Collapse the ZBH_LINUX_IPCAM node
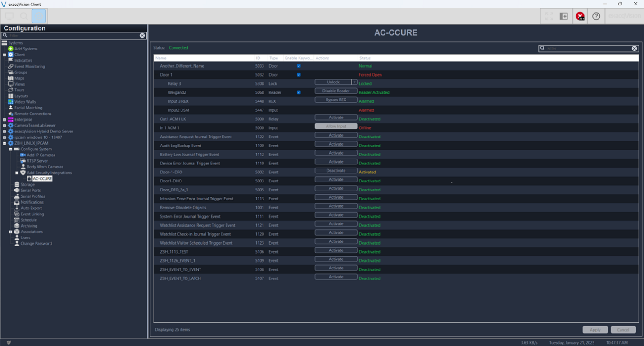 5,143
